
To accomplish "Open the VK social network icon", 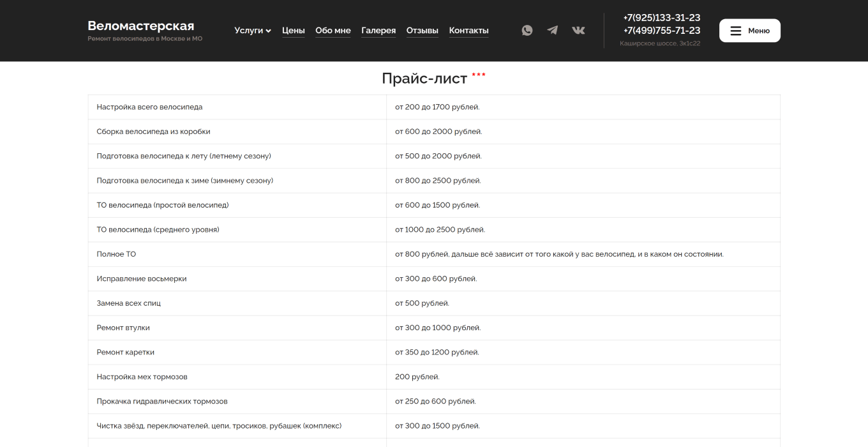I will [578, 30].
